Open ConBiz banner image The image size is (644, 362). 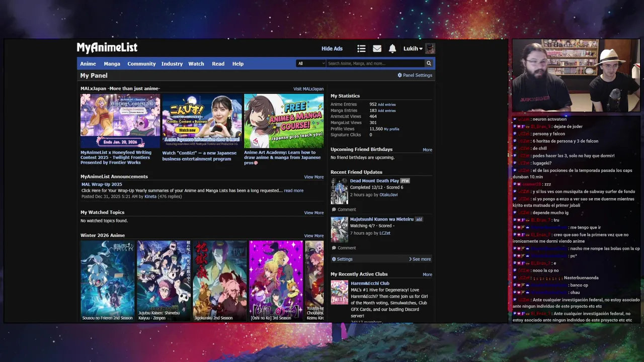[202, 121]
